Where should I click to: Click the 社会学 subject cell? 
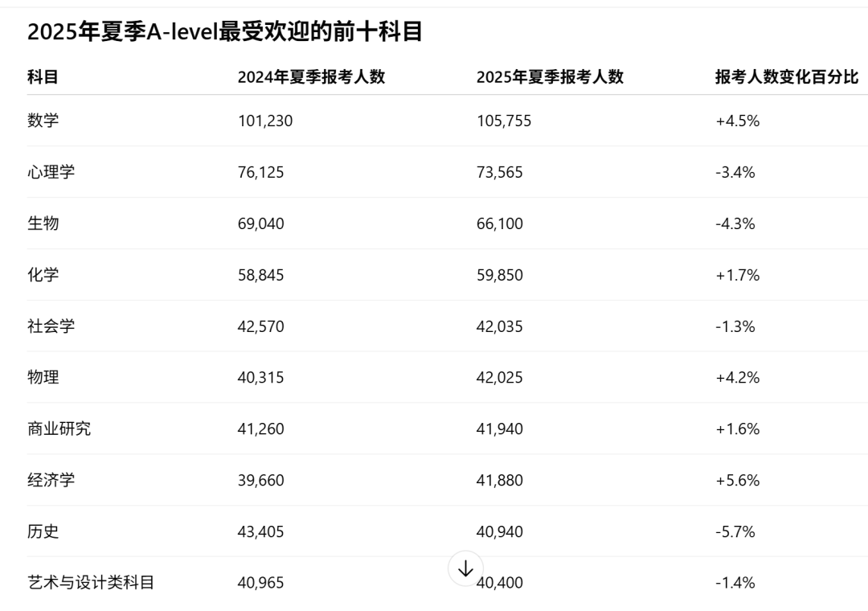(x=51, y=326)
